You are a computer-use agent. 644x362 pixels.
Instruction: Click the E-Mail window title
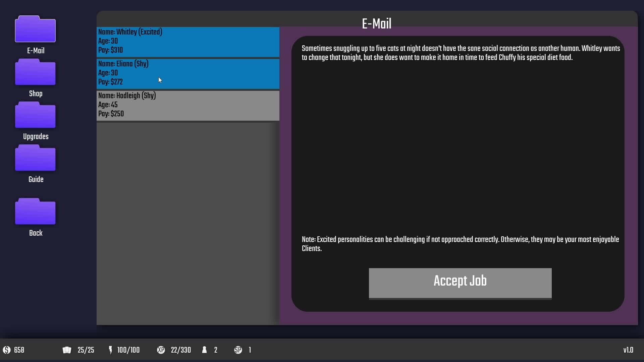tap(376, 24)
